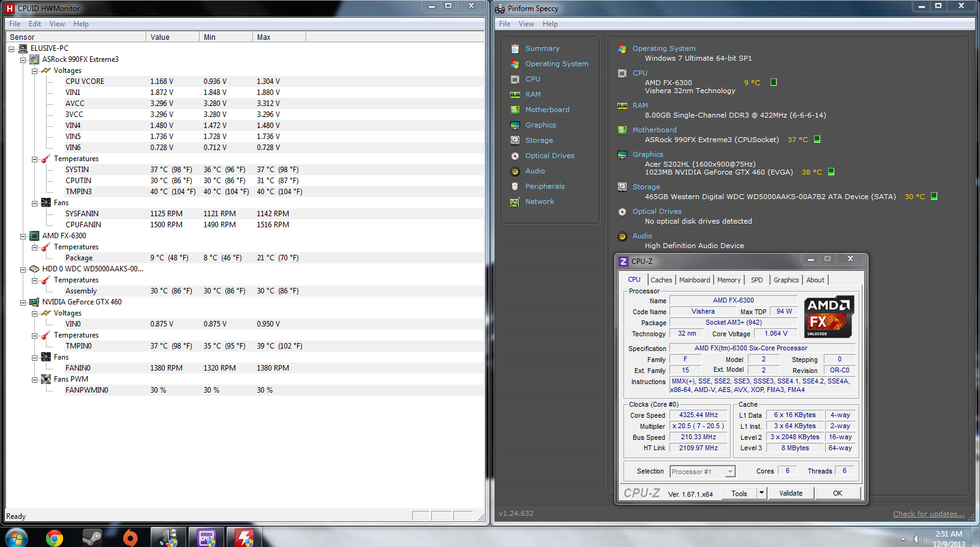Select the CPU VCORE row

[244, 81]
